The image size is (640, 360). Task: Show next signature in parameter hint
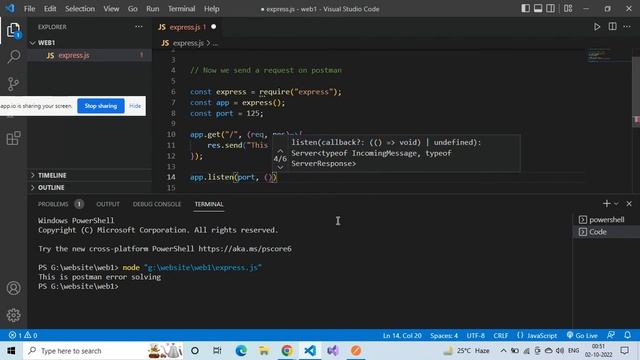tap(280, 167)
